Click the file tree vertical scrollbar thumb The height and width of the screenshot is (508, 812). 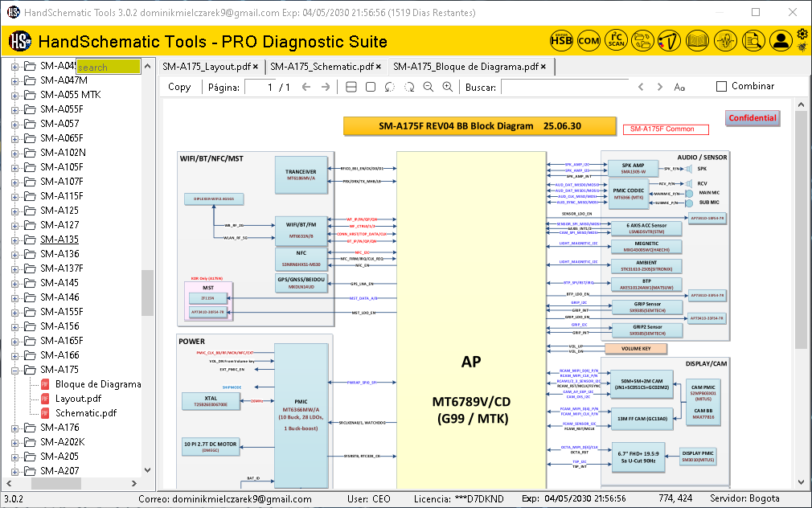[148, 293]
